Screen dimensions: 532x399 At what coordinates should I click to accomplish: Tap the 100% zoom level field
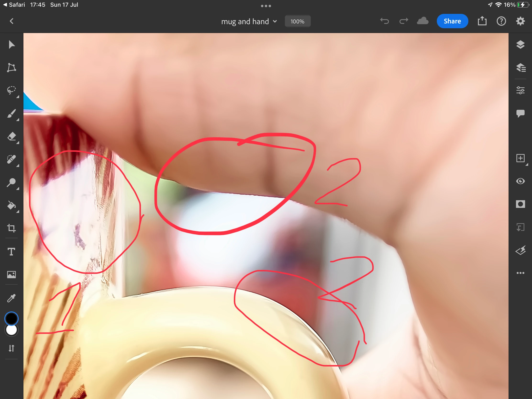(x=298, y=21)
